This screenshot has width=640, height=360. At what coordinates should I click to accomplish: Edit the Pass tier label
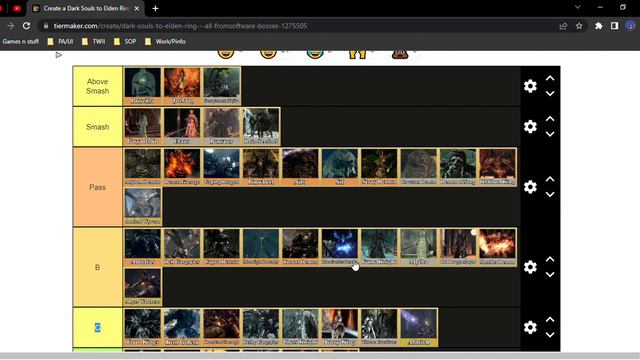click(x=98, y=187)
